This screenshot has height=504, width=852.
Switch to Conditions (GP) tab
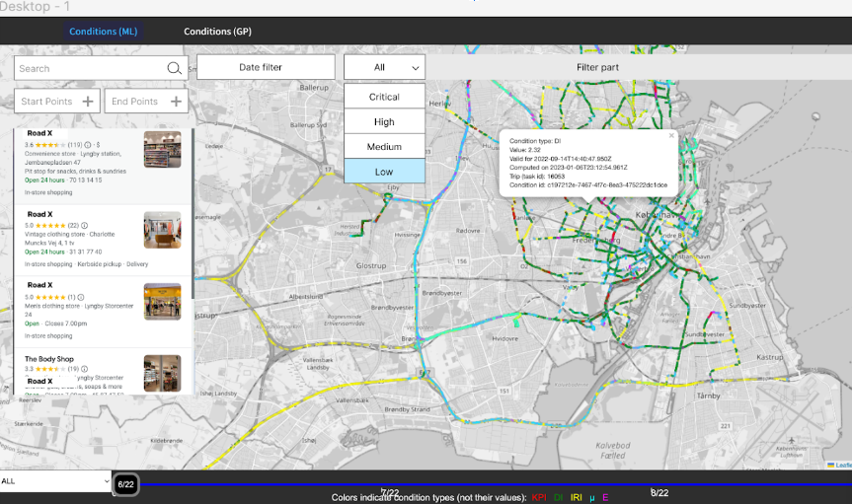pyautogui.click(x=217, y=32)
